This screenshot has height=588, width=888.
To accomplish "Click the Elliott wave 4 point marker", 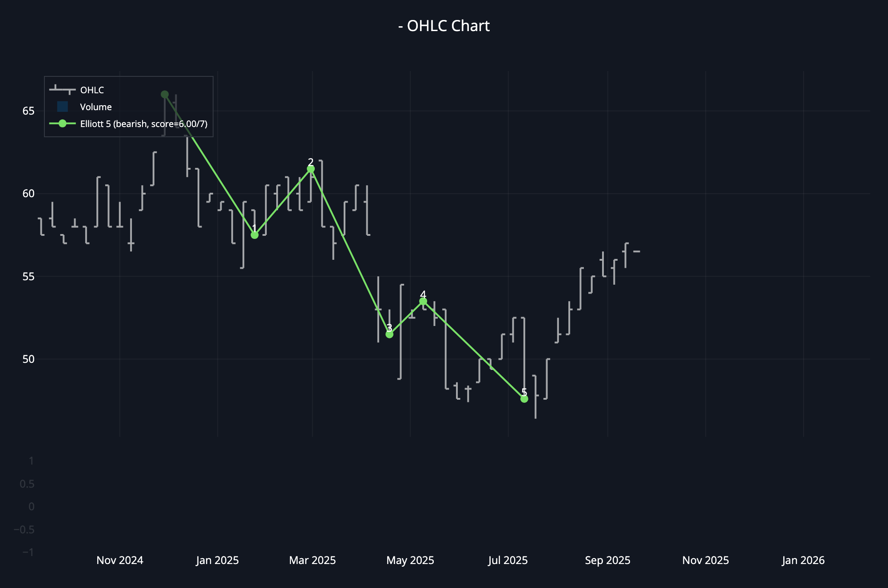I will click(x=423, y=302).
